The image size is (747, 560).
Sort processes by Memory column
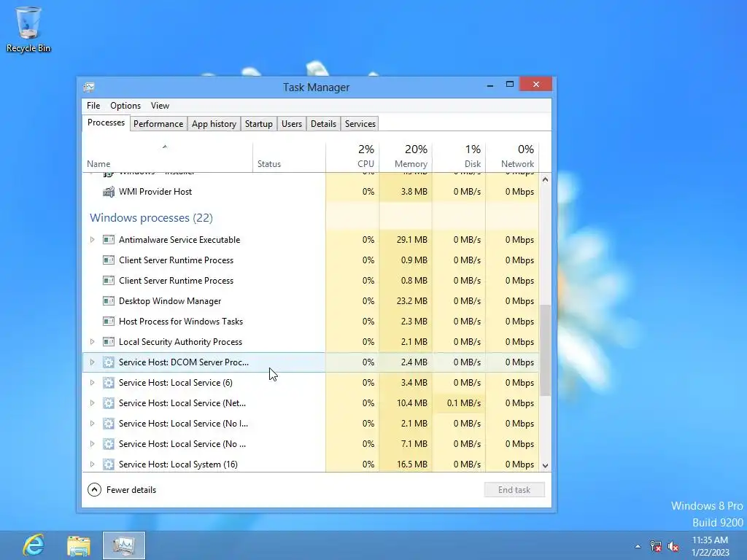tap(406, 157)
